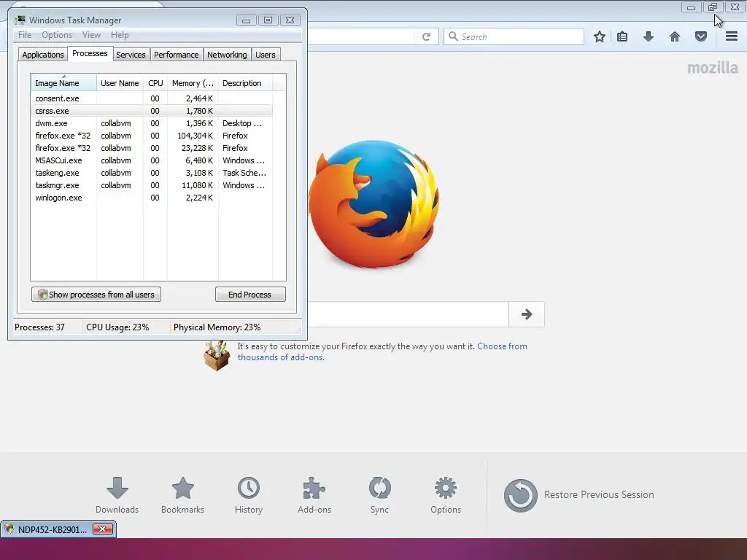Viewport: 747px width, 560px height.
Task: Click the start page search input
Action: 408,314
